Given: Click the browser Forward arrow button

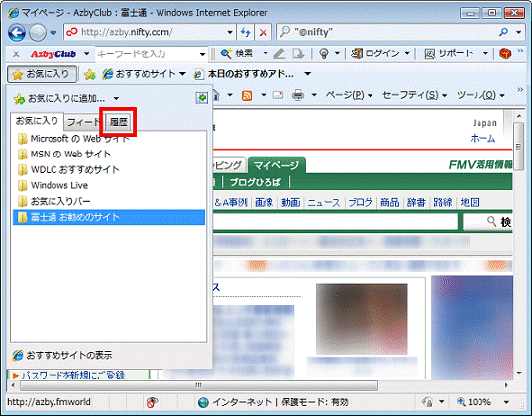Looking at the screenshot, I should tap(38, 33).
